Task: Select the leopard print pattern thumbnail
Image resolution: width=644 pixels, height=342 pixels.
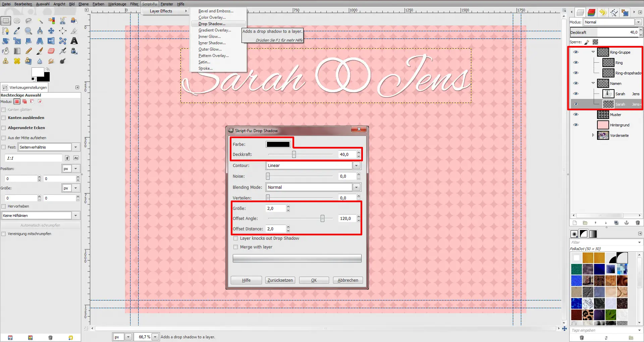Action: click(588, 315)
